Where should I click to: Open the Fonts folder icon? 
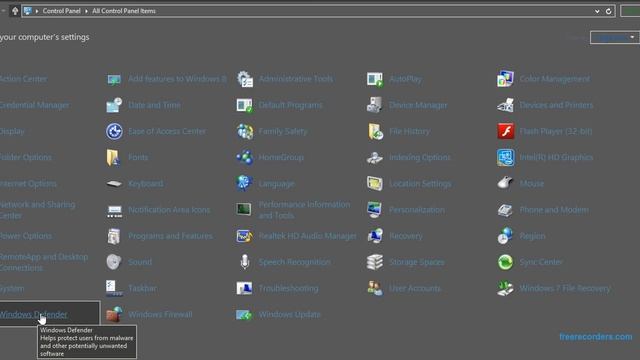coord(113,158)
